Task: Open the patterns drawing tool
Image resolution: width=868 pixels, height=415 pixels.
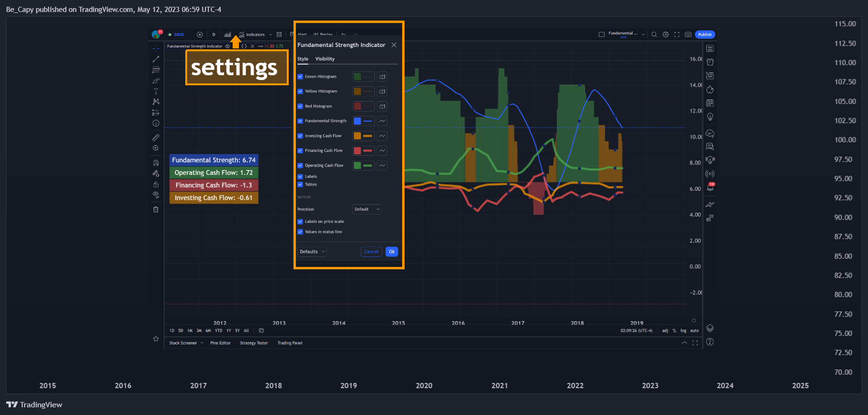Action: tap(156, 102)
